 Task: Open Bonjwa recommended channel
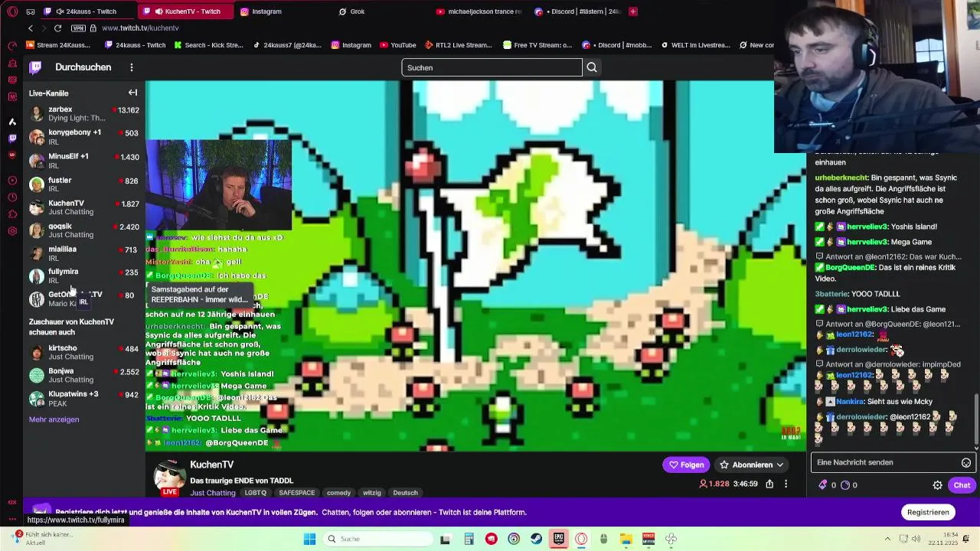point(83,375)
